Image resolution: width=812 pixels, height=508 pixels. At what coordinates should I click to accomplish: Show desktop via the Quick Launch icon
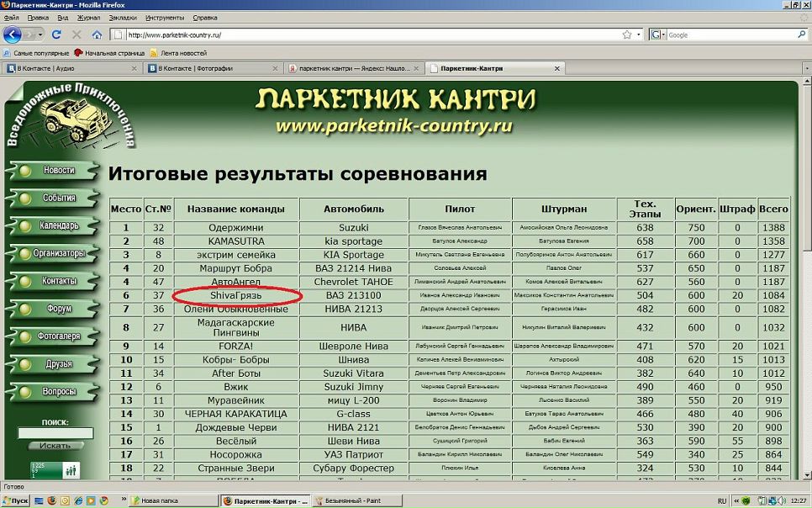39,500
